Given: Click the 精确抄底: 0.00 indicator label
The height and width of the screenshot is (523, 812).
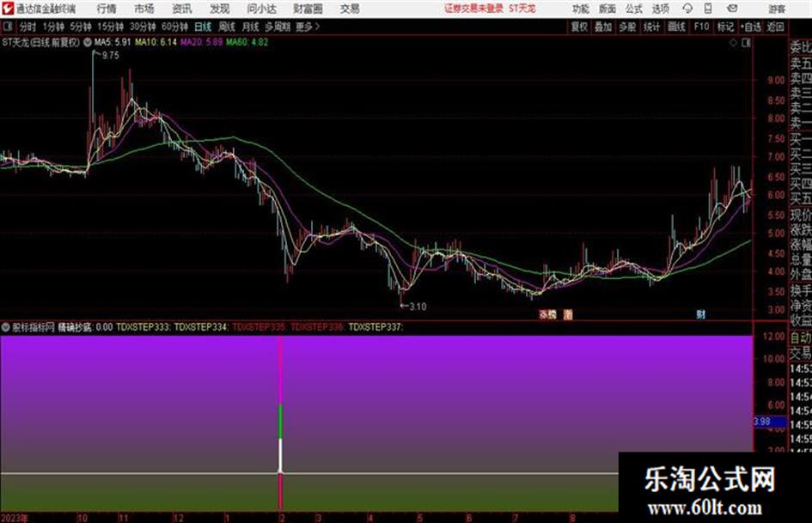Looking at the screenshot, I should point(85,327).
